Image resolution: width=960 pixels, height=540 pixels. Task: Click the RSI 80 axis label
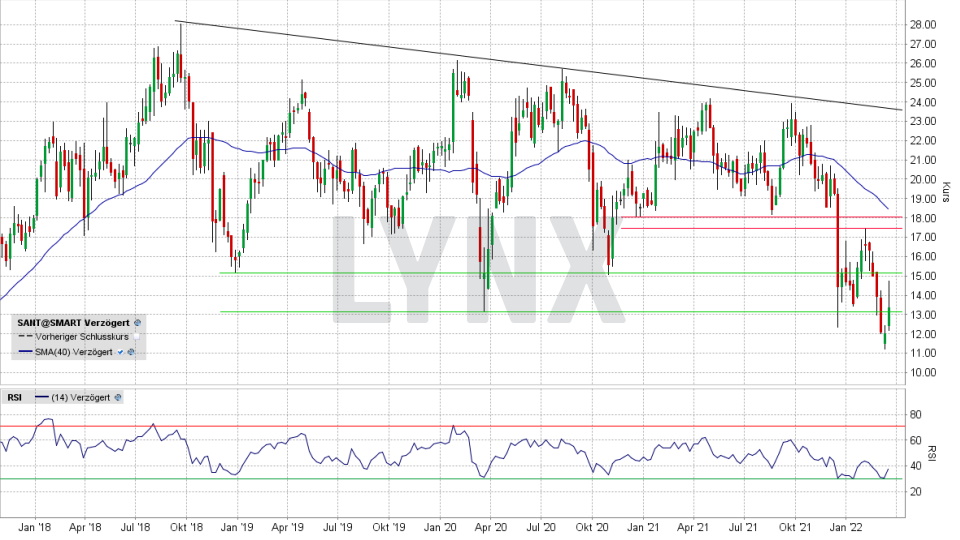coord(915,414)
